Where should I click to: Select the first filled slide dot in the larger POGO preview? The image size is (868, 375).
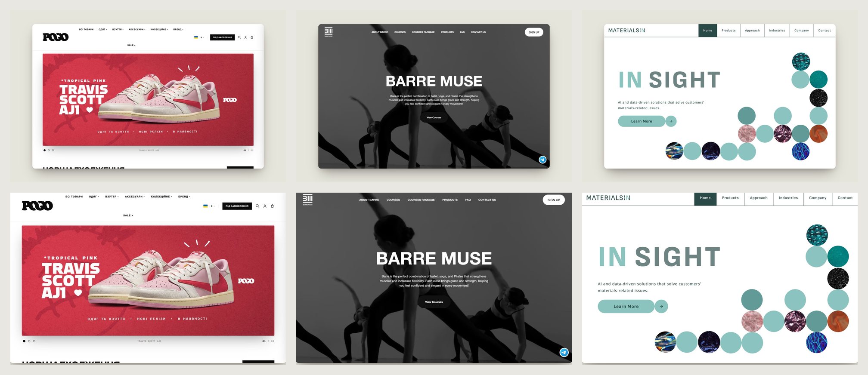[x=24, y=341]
